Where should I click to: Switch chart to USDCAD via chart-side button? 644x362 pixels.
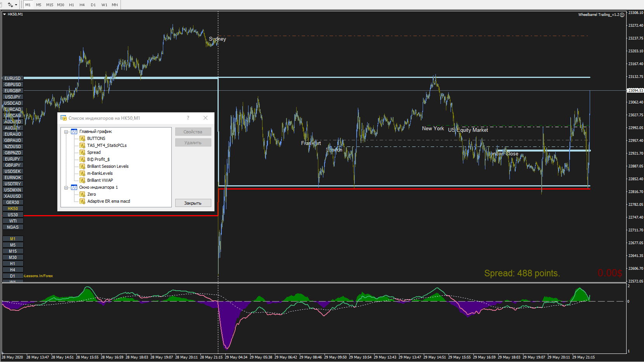pyautogui.click(x=13, y=103)
